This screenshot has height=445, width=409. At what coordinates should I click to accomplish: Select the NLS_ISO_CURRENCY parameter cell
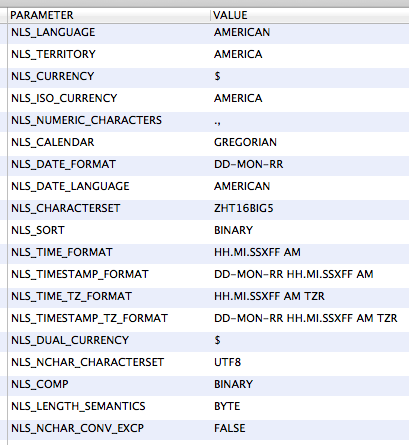coord(109,98)
